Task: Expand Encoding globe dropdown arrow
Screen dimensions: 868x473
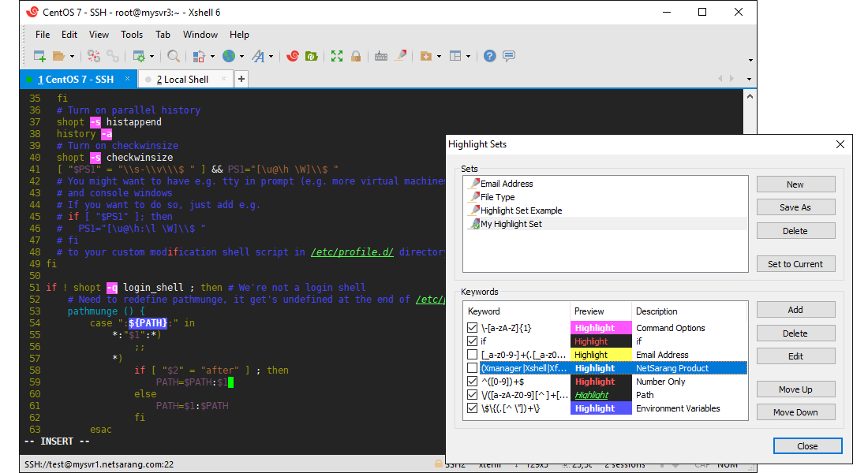Action: tap(242, 57)
